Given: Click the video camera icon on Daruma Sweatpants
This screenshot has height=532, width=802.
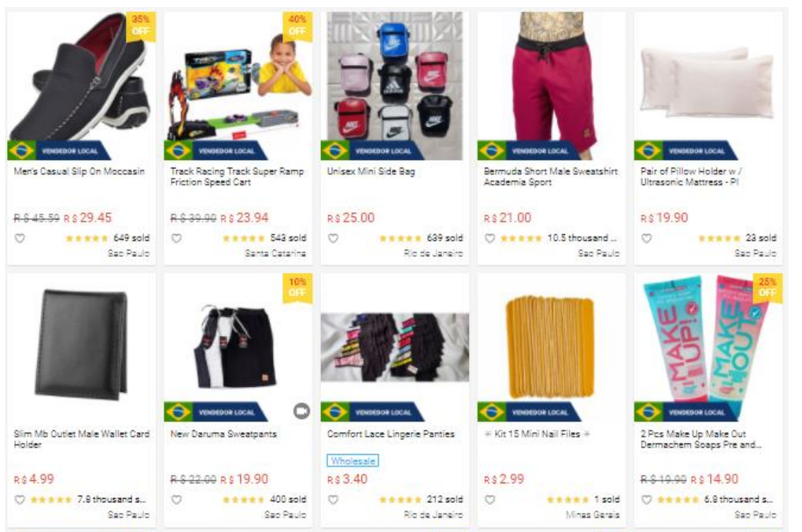Looking at the screenshot, I should (x=302, y=411).
